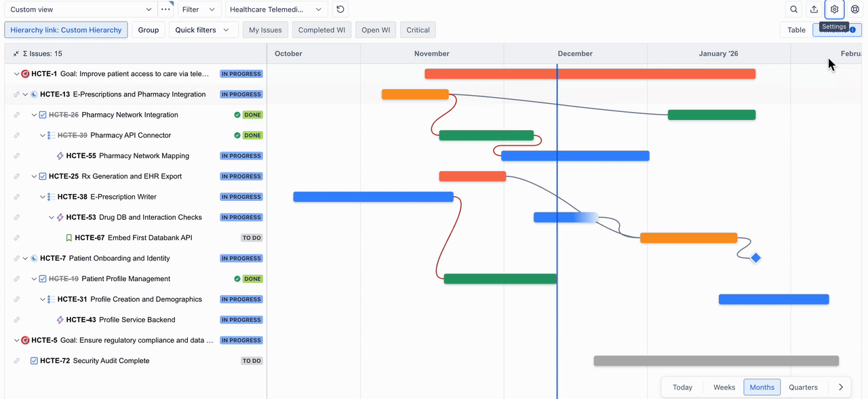Enable the My Issues quick filter
868x399 pixels.
pyautogui.click(x=264, y=30)
